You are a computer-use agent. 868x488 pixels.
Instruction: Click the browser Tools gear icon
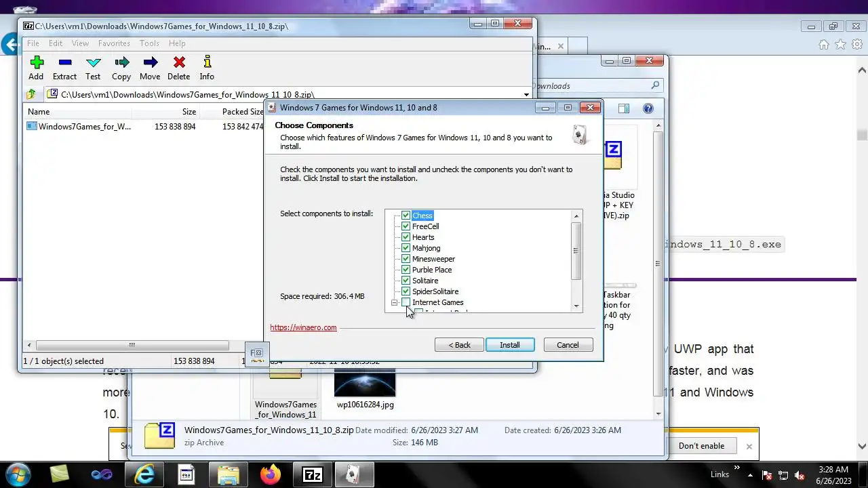pos(856,45)
